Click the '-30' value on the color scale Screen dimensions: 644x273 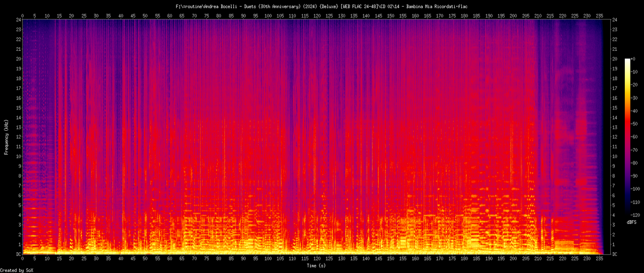[635, 98]
